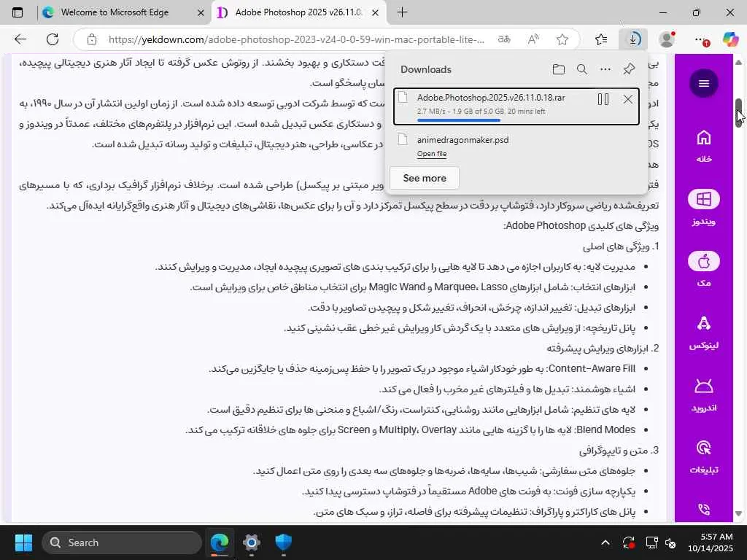This screenshot has height=560, width=747.
Task: Click the muted volume tray icon
Action: click(670, 542)
